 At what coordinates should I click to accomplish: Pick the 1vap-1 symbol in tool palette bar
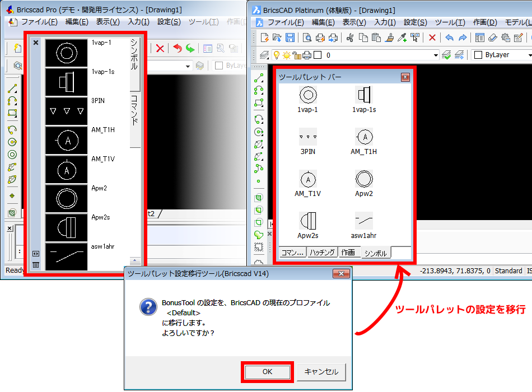coord(308,99)
